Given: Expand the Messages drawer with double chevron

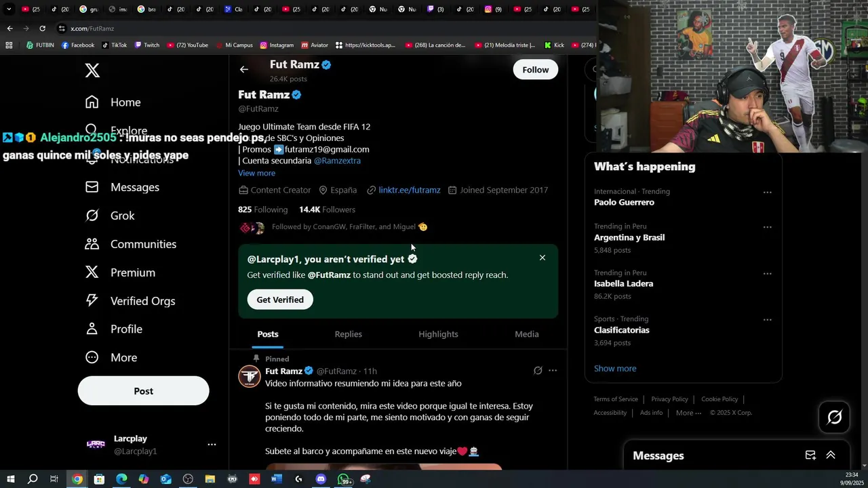Looking at the screenshot, I should point(831,455).
